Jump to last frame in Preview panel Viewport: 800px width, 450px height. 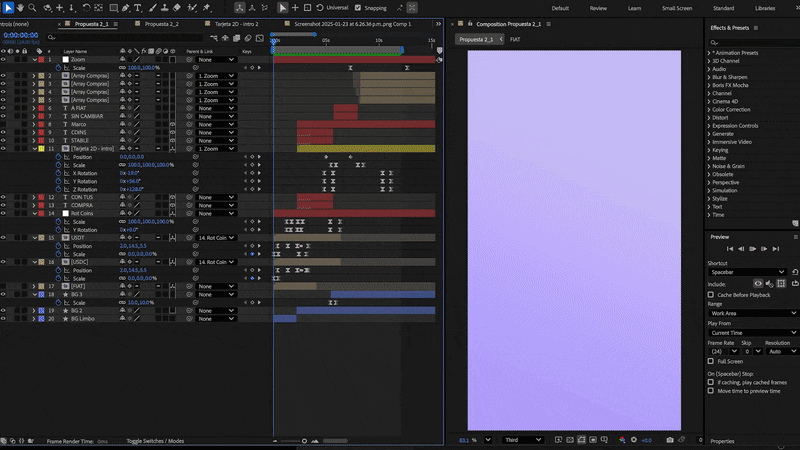tap(776, 249)
